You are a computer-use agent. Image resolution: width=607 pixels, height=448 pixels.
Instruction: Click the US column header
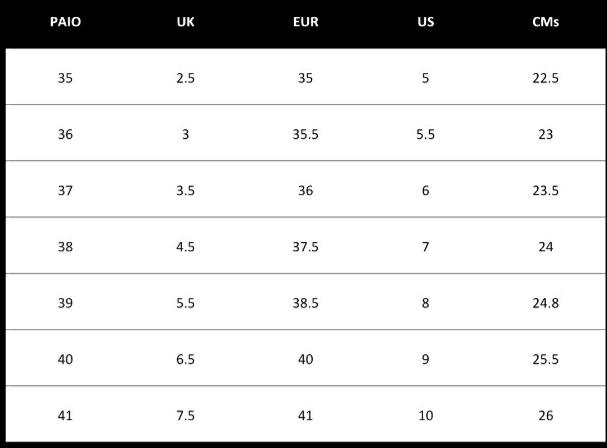[x=425, y=22]
